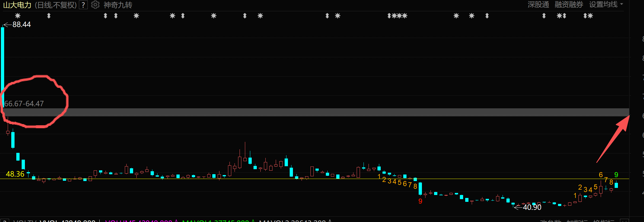The image size is (644, 222).
Task: Click the (日线,不复权) period label
Action: pos(56,5)
